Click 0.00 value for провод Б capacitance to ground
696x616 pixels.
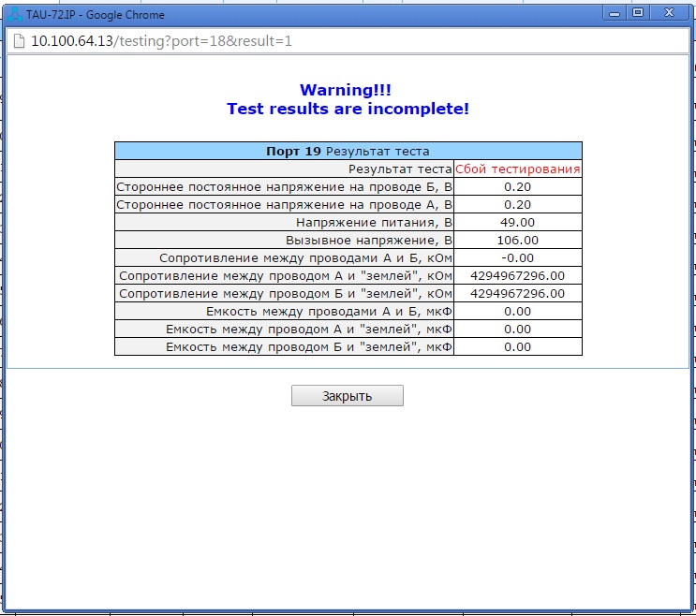(x=518, y=346)
